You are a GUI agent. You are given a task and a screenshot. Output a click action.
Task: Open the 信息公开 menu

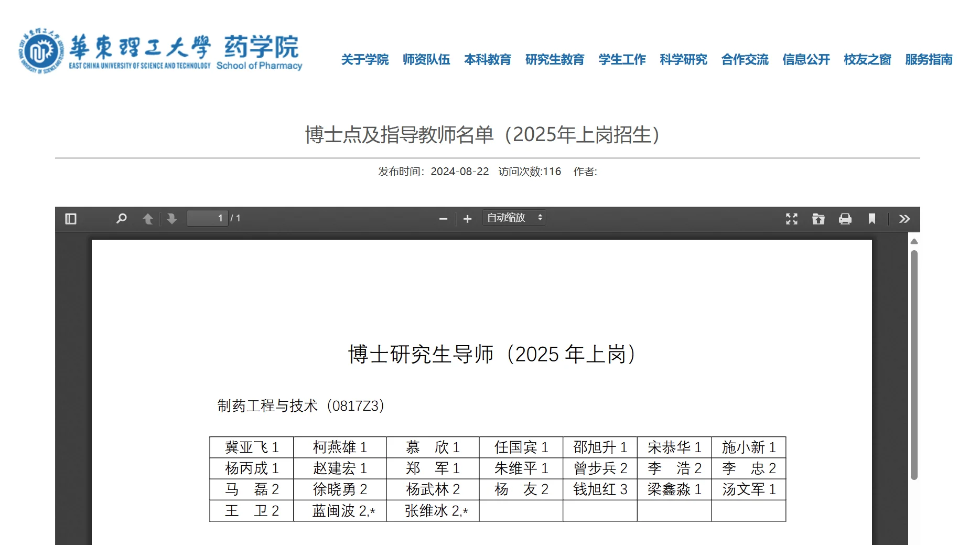tap(806, 60)
